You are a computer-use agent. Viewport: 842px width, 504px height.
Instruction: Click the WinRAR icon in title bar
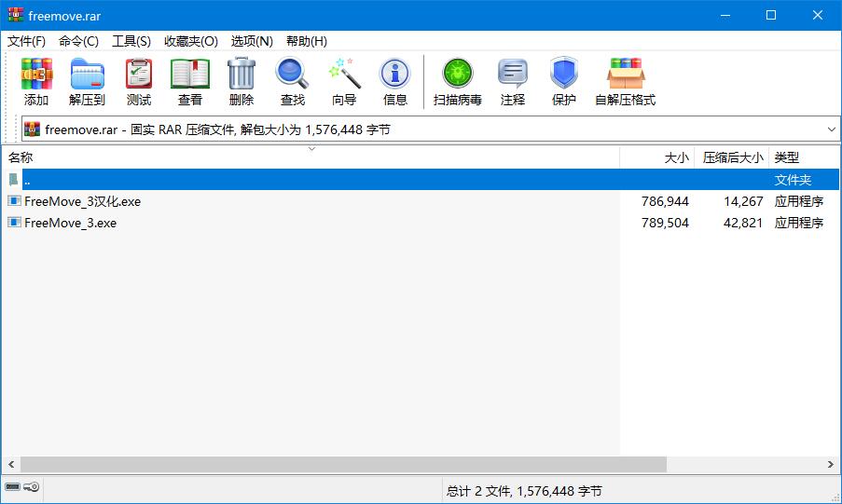[16, 15]
